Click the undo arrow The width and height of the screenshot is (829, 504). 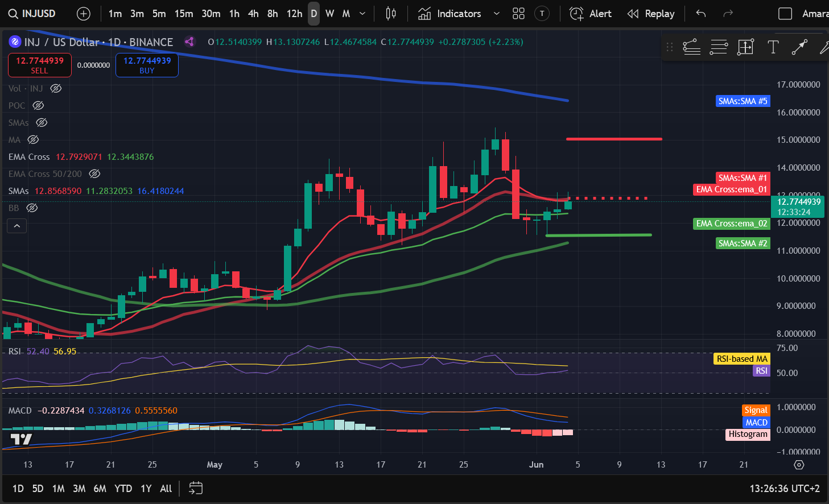(701, 14)
